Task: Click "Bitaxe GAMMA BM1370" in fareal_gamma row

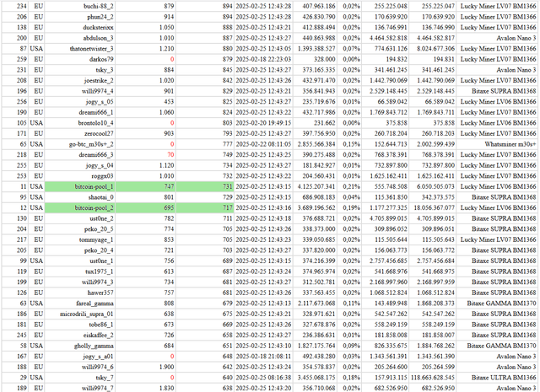Action: click(502, 303)
